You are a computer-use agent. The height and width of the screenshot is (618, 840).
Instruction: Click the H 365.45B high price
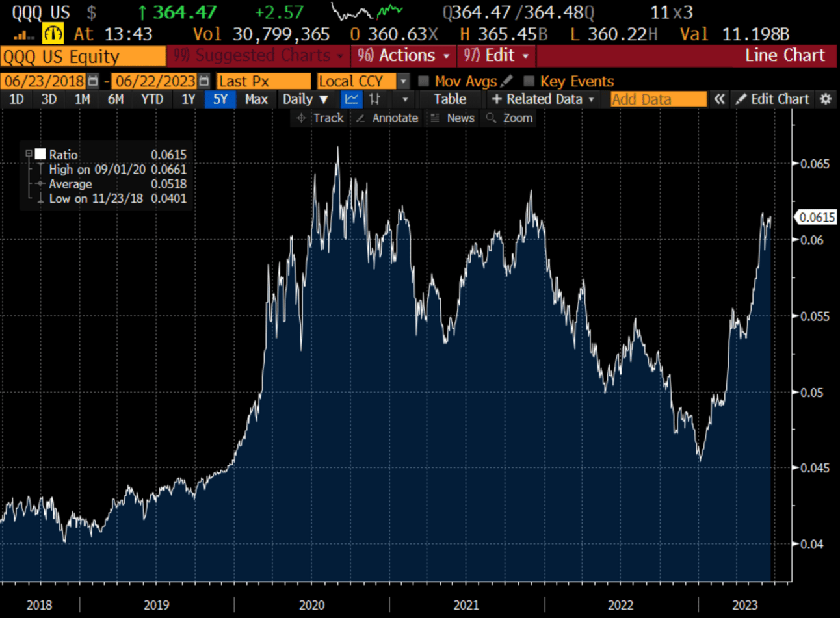[504, 34]
